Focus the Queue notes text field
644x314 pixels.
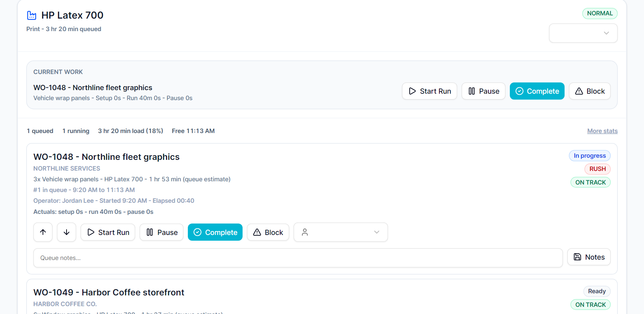point(298,258)
